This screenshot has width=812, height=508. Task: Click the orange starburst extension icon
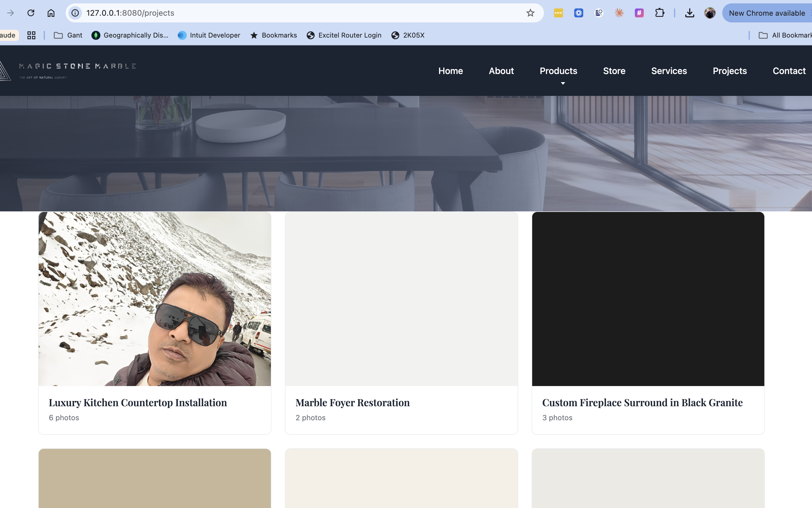tap(619, 13)
